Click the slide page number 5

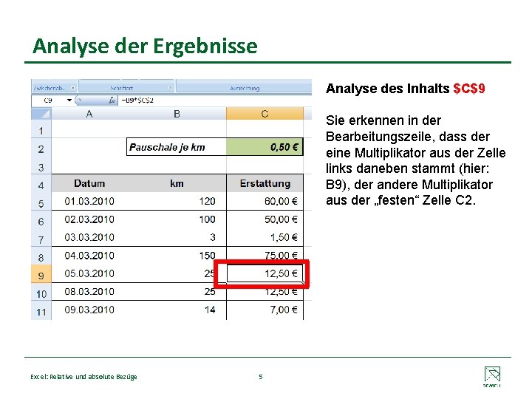261,377
